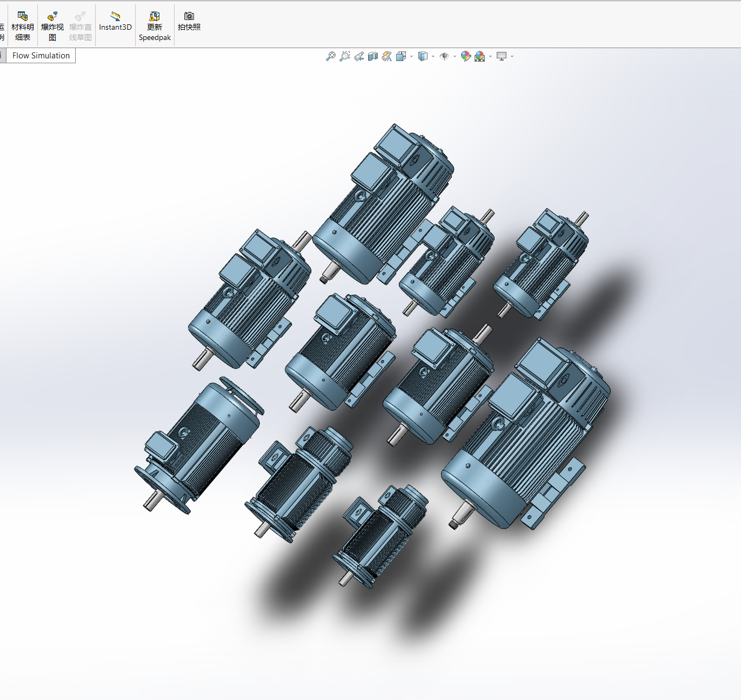Click the View Orientation cube icon
The height and width of the screenshot is (700, 741).
401,56
